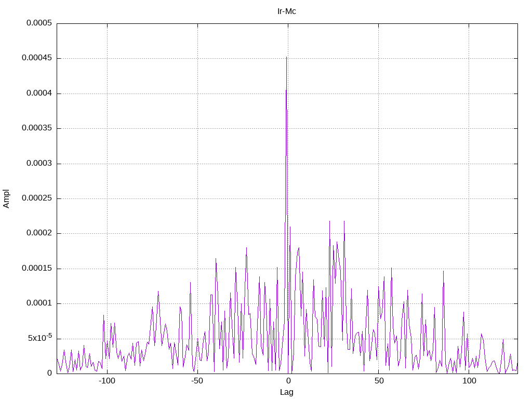The image size is (532, 399).
Task: Click the 0.0004 y-axis tick label
Action: point(39,94)
